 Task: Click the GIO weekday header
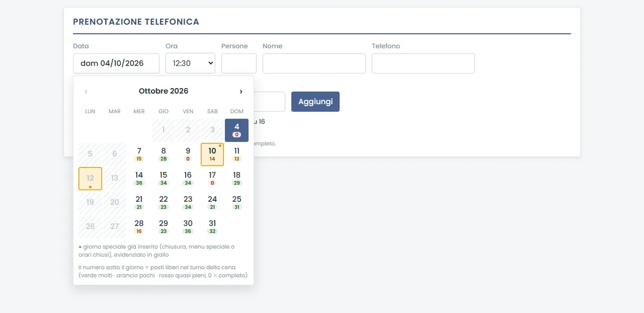click(164, 111)
